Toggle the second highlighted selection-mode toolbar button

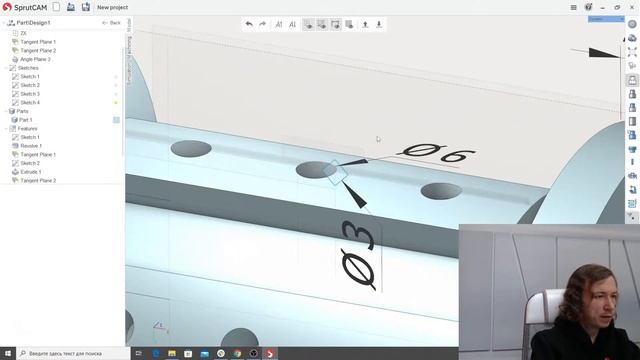[x=322, y=24]
